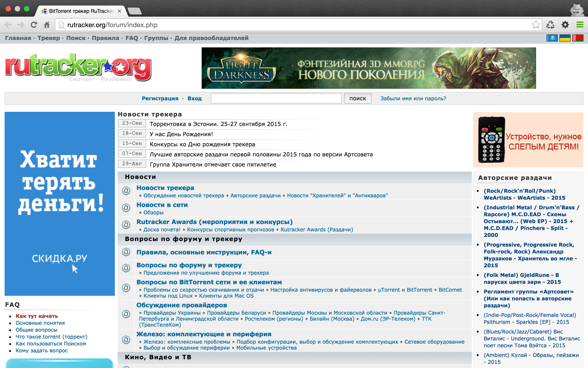Screen dimensions: 588x368
Task: Open Для правообладателей in the top menu
Action: 211,38
